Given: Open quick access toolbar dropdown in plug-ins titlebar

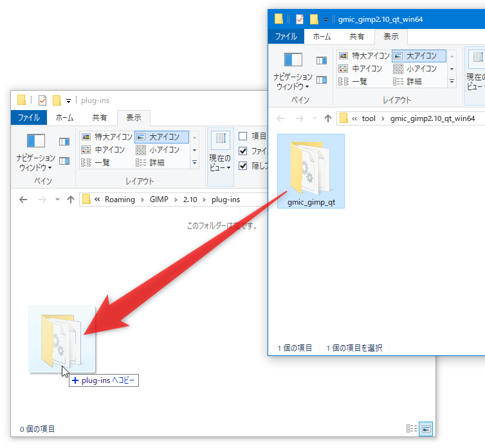Looking at the screenshot, I should coord(68,101).
